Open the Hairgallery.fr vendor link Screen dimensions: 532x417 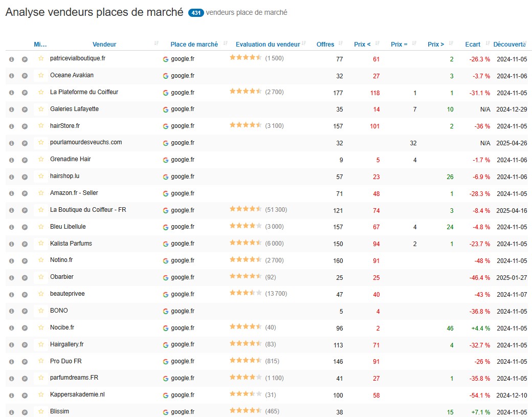[x=67, y=344]
